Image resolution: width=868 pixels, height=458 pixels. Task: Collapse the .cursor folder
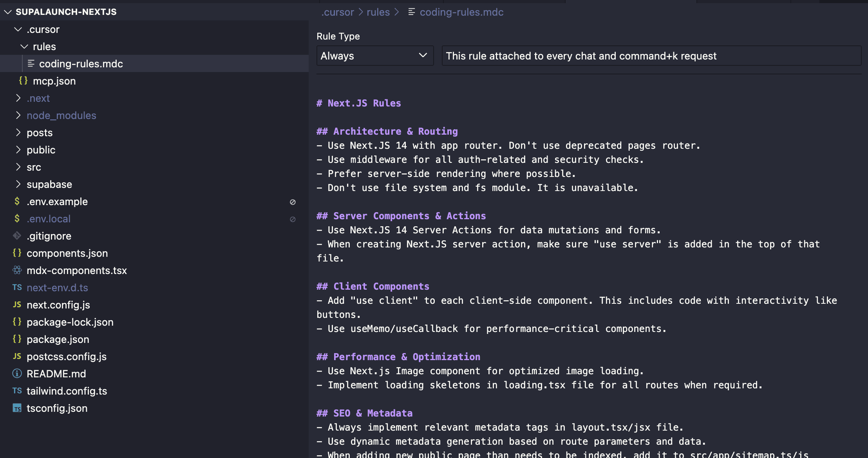(x=17, y=29)
